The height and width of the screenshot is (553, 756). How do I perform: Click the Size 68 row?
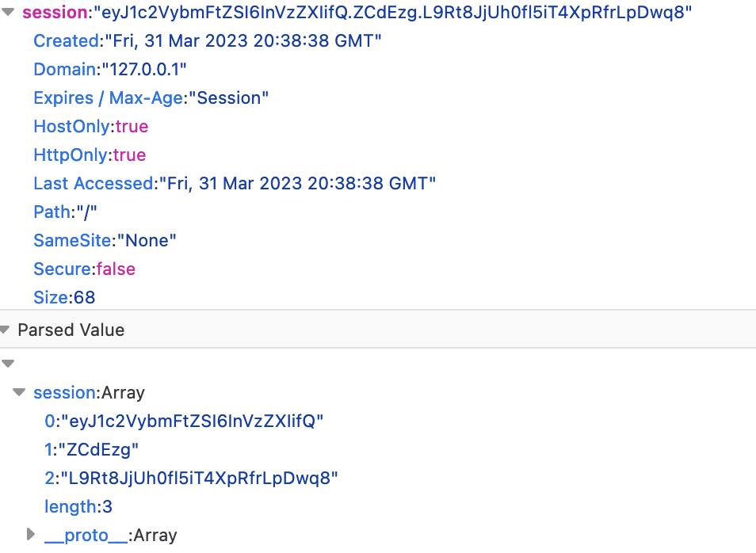[64, 298]
